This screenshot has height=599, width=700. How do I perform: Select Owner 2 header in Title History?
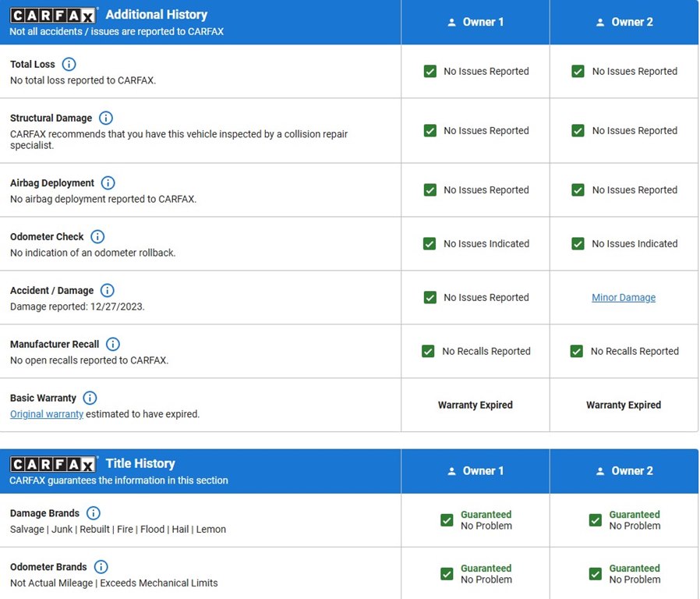624,471
